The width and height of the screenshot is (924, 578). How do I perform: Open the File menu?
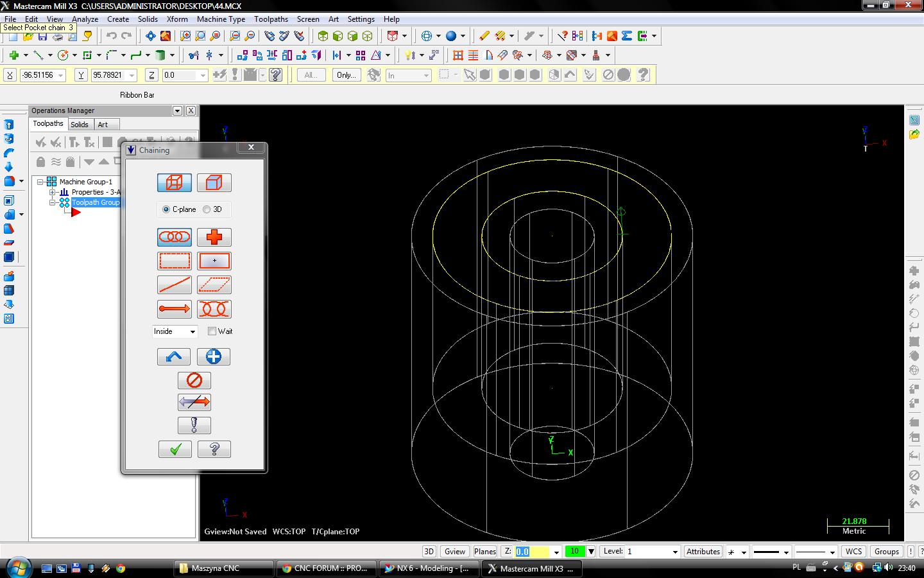point(10,19)
